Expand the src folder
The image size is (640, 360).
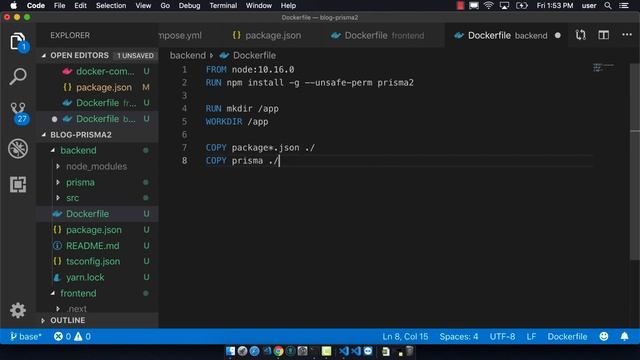click(58, 198)
